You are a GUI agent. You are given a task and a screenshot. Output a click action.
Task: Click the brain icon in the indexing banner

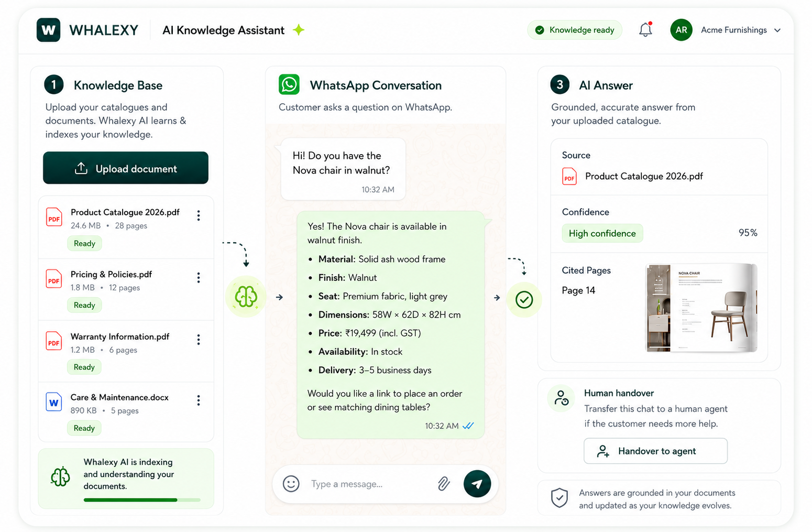(x=60, y=476)
